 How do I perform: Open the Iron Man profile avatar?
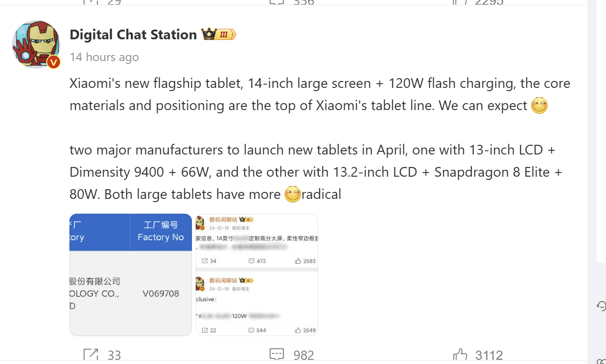(36, 44)
